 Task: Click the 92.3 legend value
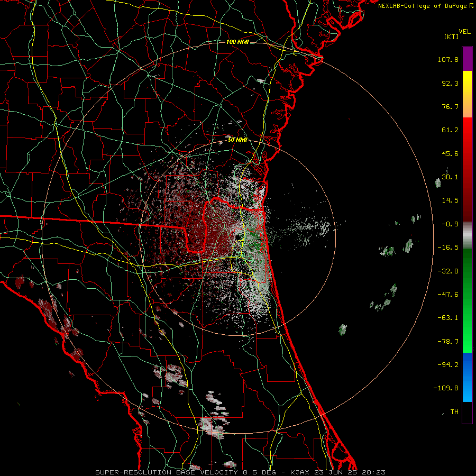pyautogui.click(x=450, y=83)
